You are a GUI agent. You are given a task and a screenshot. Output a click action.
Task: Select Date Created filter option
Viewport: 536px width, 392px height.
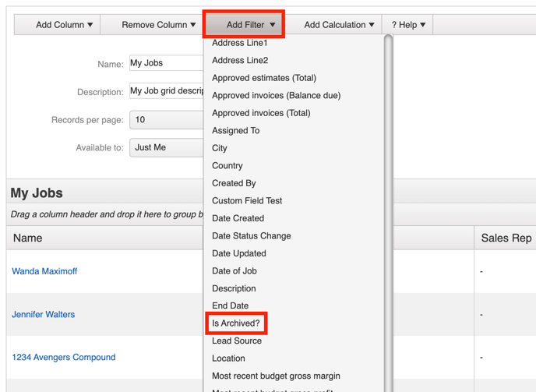(x=238, y=218)
